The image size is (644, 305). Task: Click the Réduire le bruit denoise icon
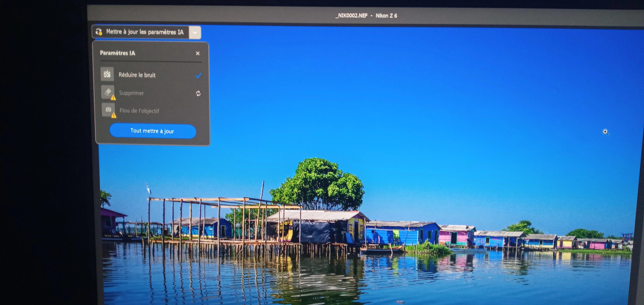pos(107,74)
